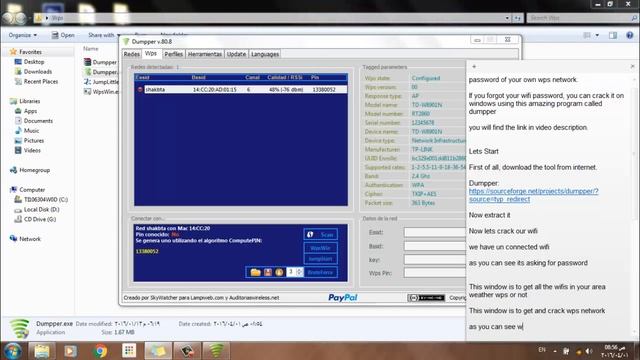Open Desktop in Explorer Favorites

34,62
